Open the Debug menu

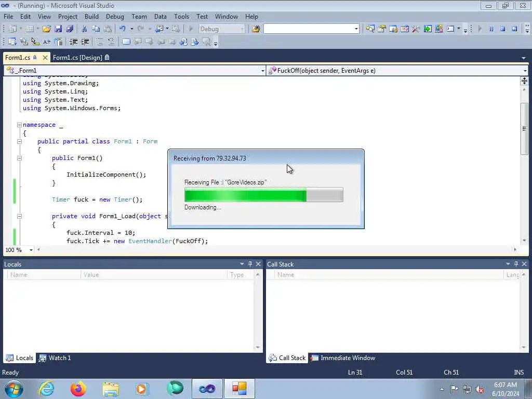click(x=115, y=17)
